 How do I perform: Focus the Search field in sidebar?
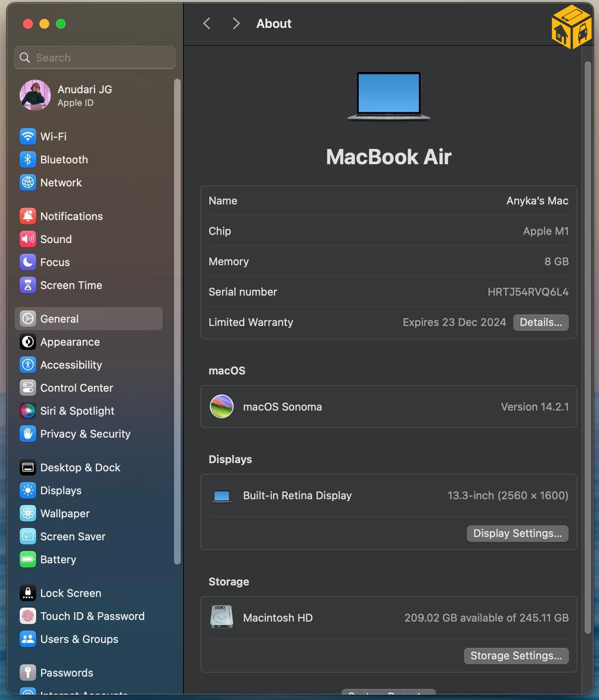pyautogui.click(x=95, y=57)
